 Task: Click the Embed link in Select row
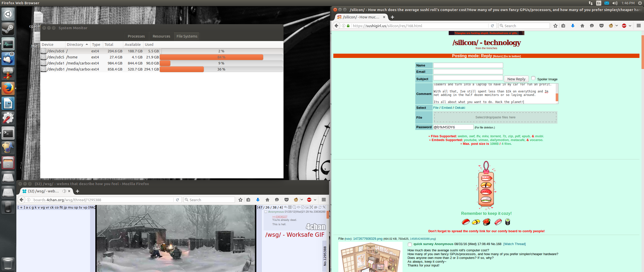click(x=447, y=108)
